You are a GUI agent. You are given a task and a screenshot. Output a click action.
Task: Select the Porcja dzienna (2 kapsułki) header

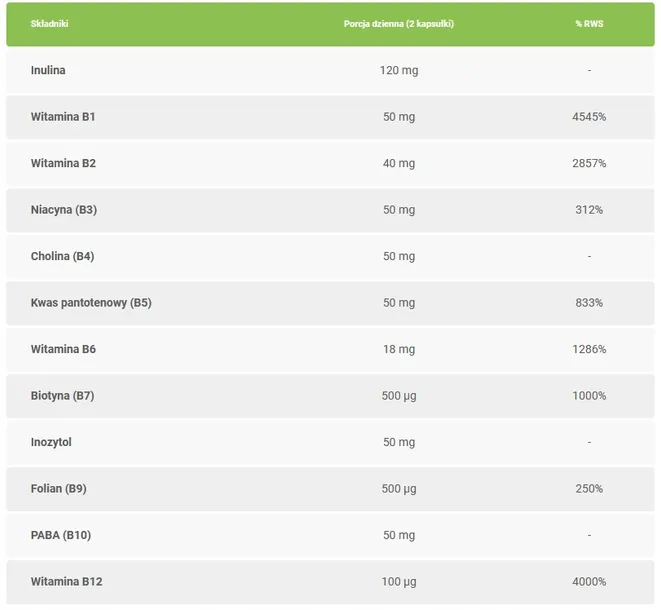[399, 24]
